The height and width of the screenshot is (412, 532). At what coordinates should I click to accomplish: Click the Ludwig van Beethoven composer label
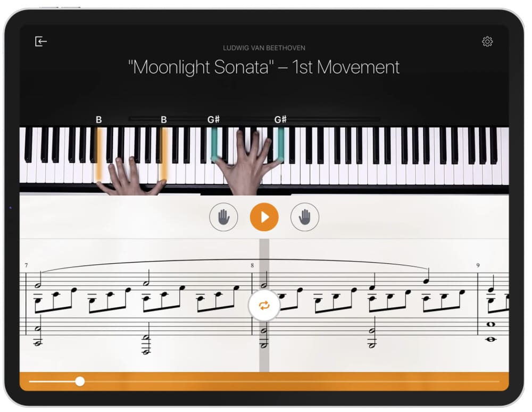pos(264,48)
